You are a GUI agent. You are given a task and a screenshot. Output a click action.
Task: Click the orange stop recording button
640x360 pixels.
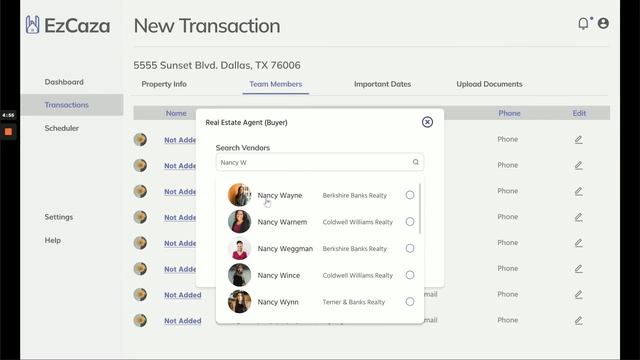pos(8,132)
